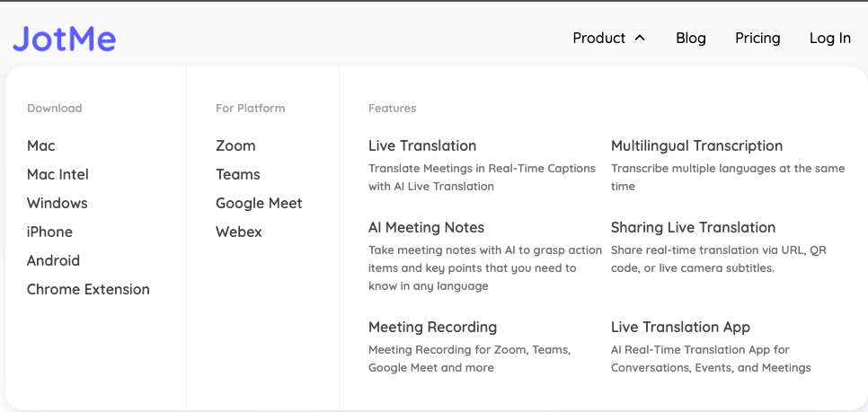Click 'Transcribe multiple languages at the same time' text
The image size is (868, 412).
pyautogui.click(x=728, y=177)
